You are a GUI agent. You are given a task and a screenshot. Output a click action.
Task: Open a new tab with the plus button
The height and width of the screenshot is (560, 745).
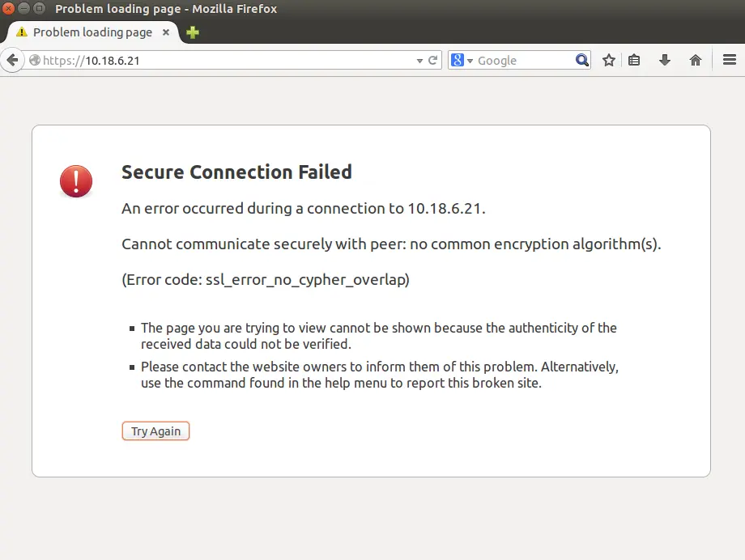coord(192,32)
